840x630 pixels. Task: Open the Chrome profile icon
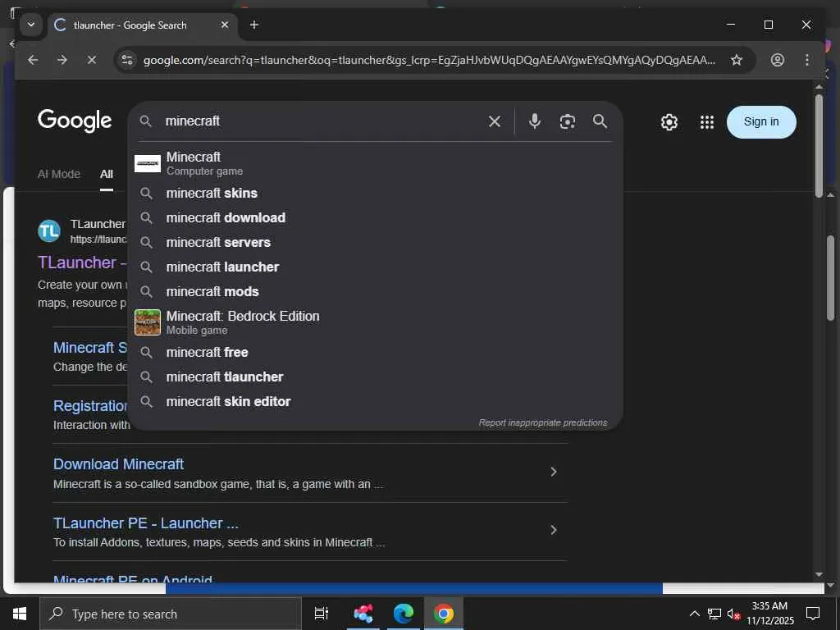[778, 60]
